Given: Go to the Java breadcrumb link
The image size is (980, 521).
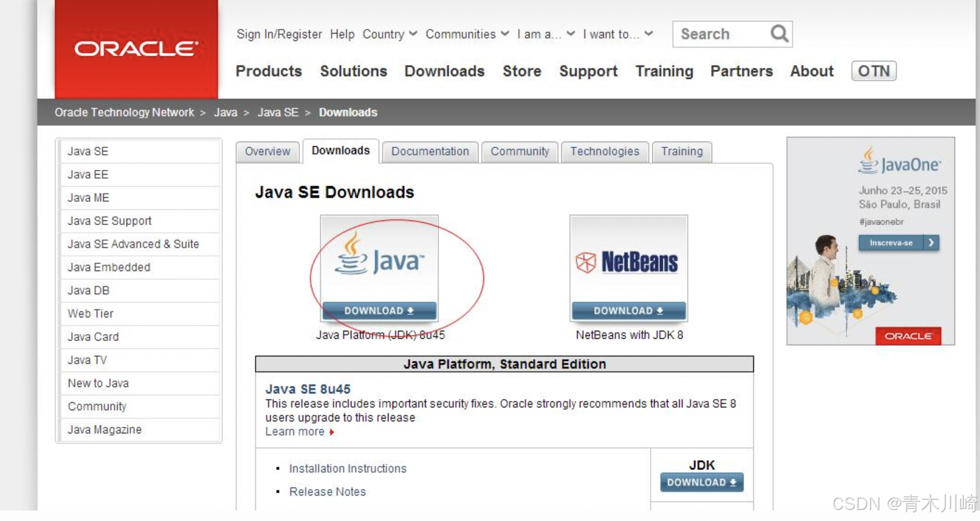Looking at the screenshot, I should coord(226,113).
